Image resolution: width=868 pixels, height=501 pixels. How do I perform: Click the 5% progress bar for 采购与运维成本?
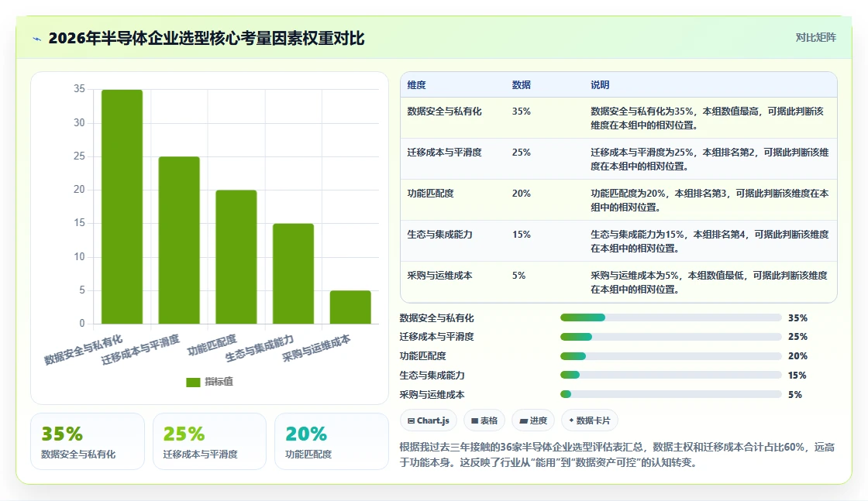pos(671,394)
